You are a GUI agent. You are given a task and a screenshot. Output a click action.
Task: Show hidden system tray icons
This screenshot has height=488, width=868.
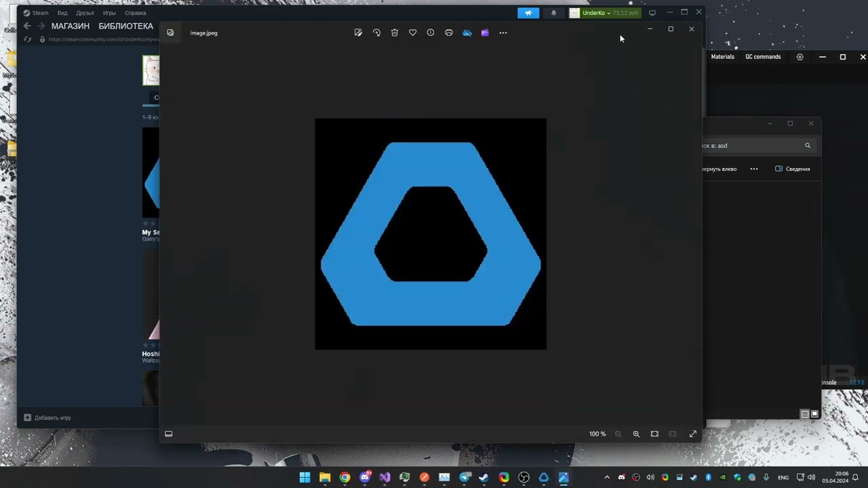[x=607, y=477]
